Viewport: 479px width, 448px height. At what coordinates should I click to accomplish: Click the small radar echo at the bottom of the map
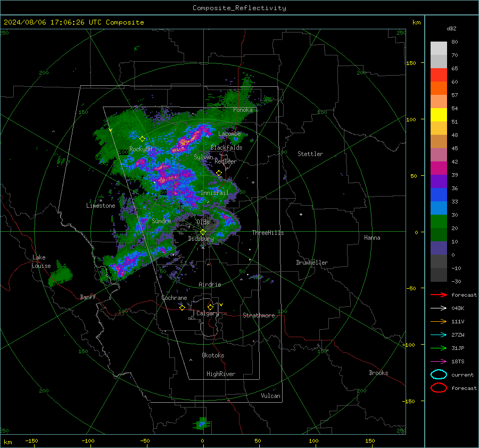click(202, 424)
